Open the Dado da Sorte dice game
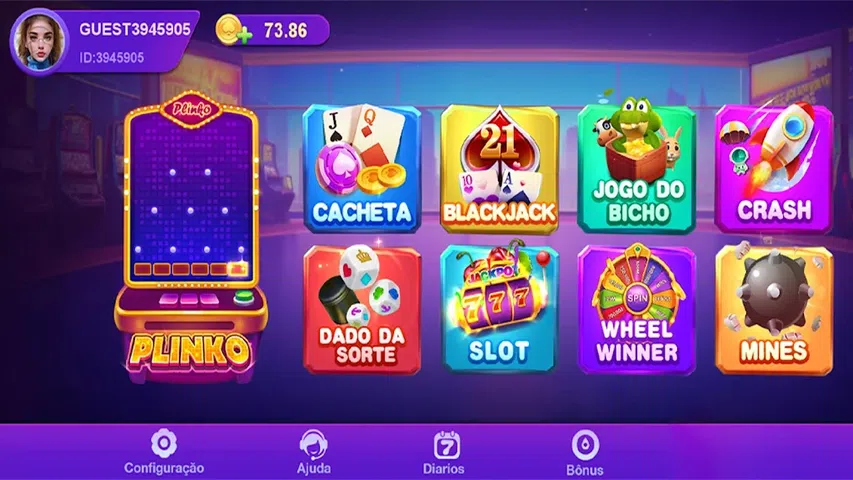Image resolution: width=853 pixels, height=480 pixels. pyautogui.click(x=362, y=309)
